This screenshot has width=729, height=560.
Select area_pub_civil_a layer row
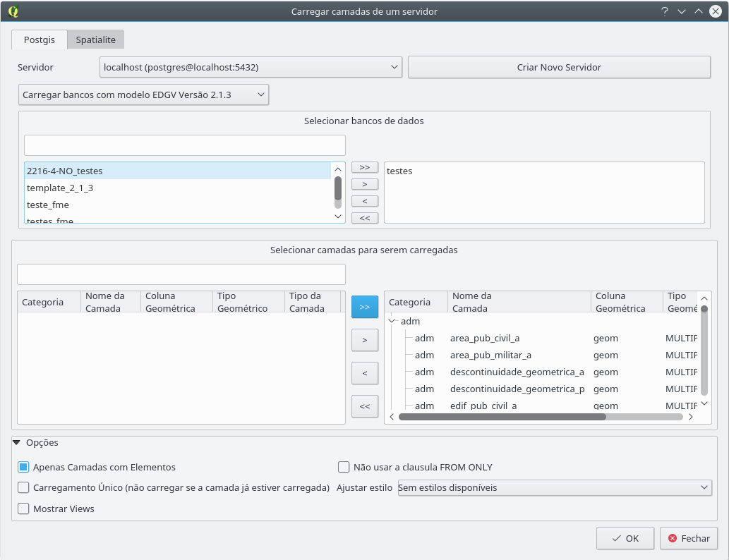point(542,339)
